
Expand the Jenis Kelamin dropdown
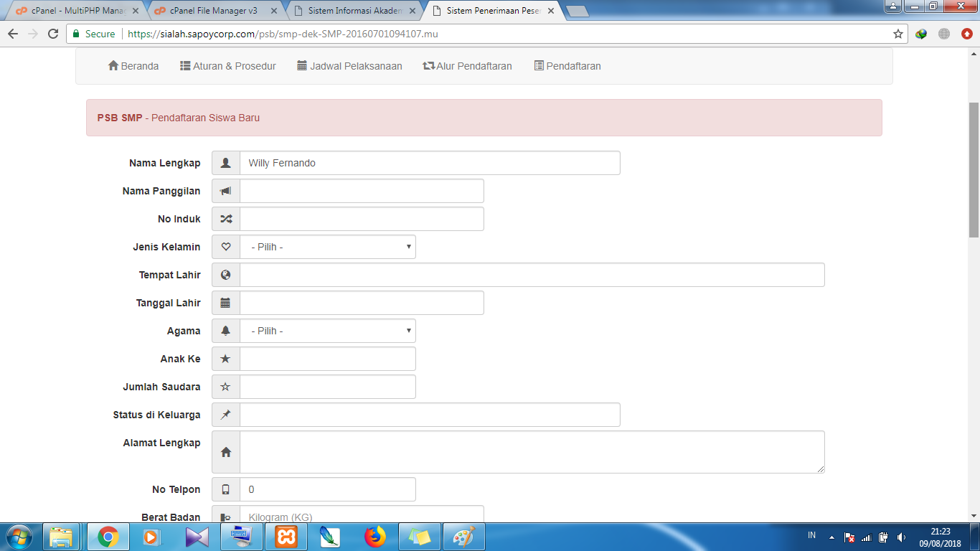pos(328,247)
